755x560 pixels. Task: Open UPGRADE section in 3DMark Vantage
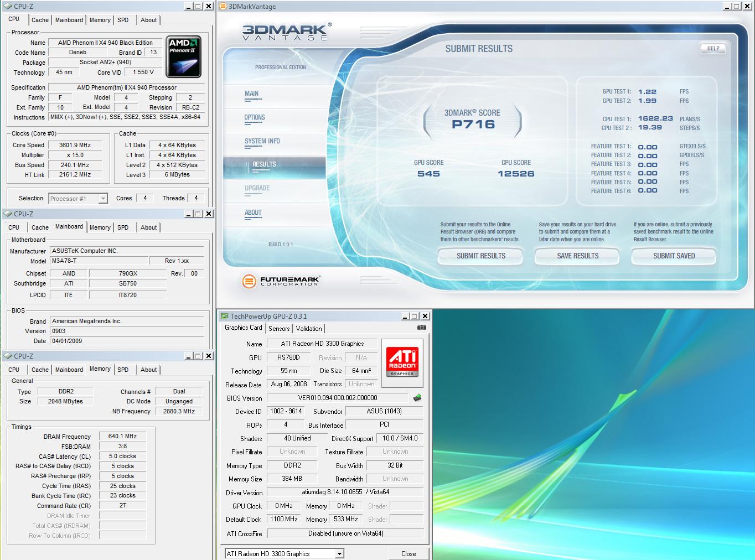coord(257,189)
